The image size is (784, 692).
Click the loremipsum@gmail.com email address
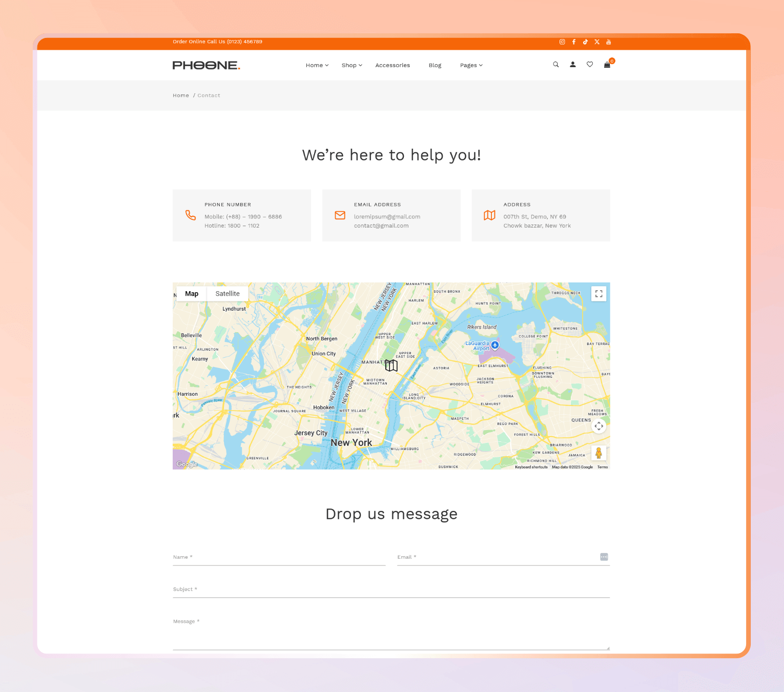[x=387, y=217]
